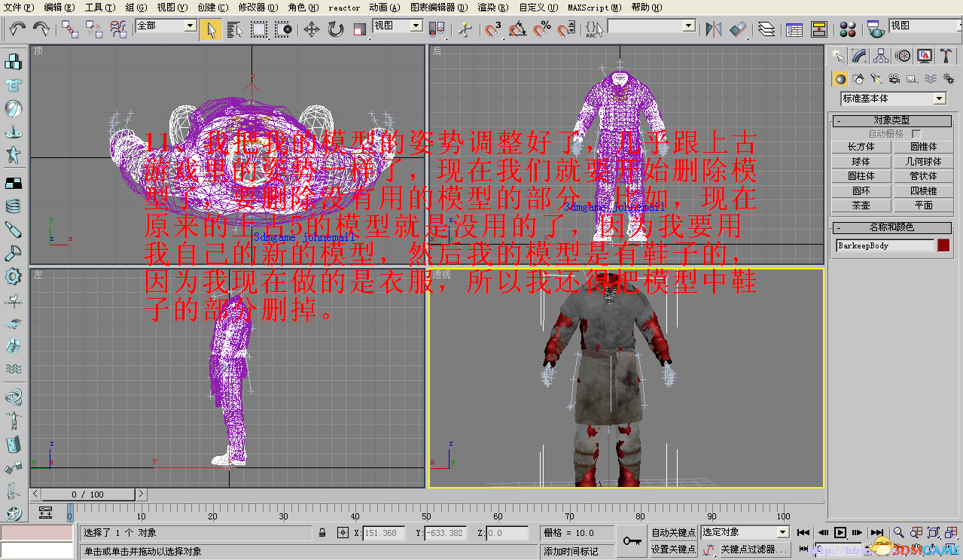Screen dimensions: 963x560
Task: Open the render type 视图 dropdown
Action: coord(925,26)
